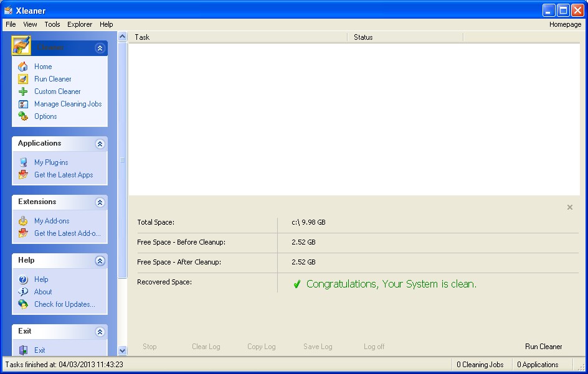Click the Applications panel header title
The width and height of the screenshot is (588, 374).
pyautogui.click(x=39, y=143)
